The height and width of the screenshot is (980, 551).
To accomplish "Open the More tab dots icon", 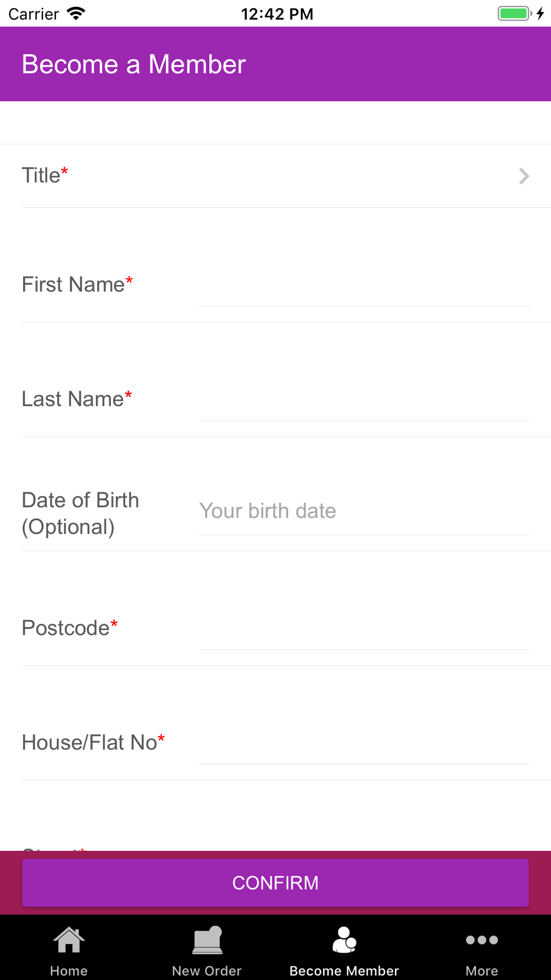I will [482, 940].
